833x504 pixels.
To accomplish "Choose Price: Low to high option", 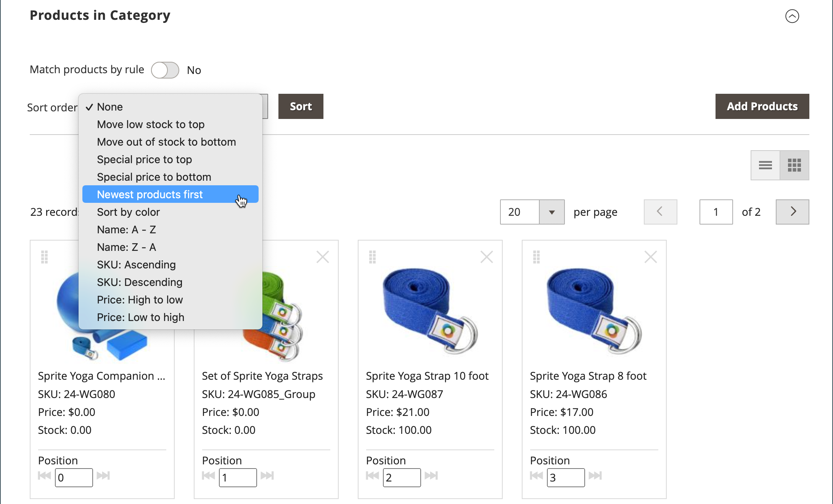I will point(140,317).
